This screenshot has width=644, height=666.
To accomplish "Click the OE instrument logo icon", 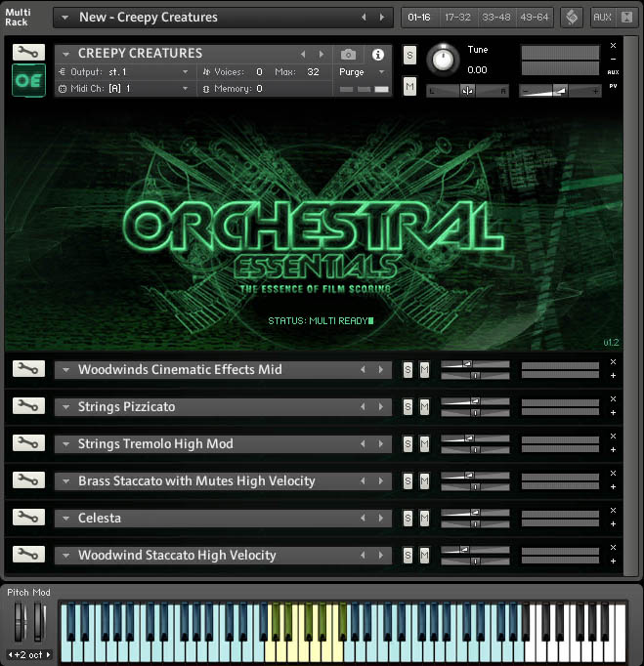I will (28, 80).
